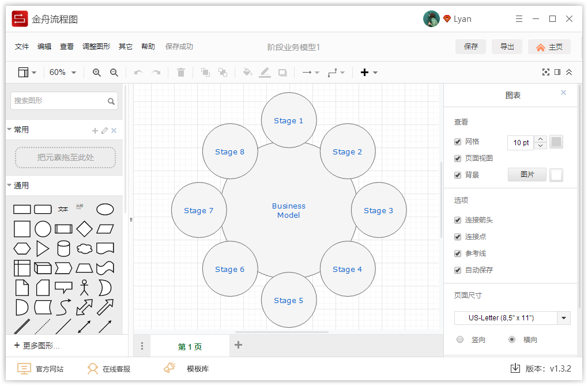Click the Zoom In magnifier icon
The width and height of the screenshot is (588, 386).
click(97, 72)
